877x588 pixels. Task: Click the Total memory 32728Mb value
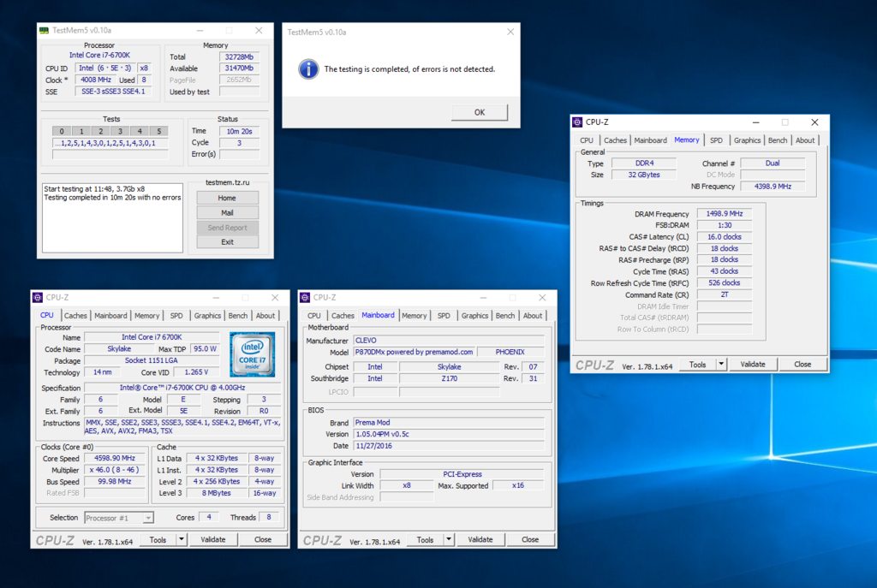click(240, 57)
